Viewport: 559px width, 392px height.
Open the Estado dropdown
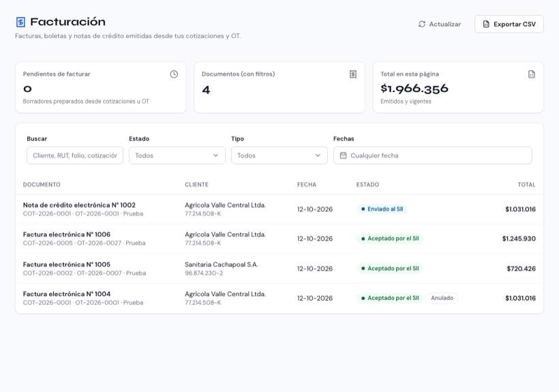coord(177,155)
